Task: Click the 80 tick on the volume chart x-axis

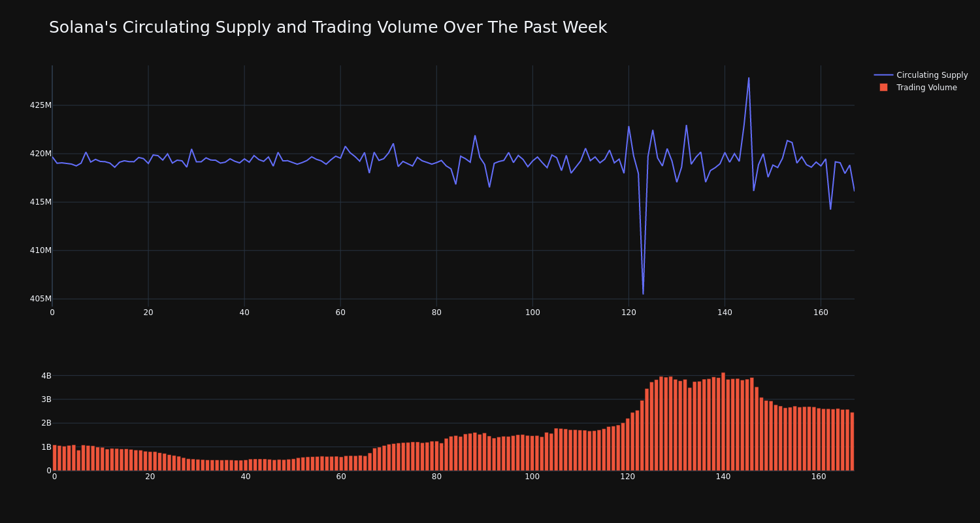Action: 436,477
